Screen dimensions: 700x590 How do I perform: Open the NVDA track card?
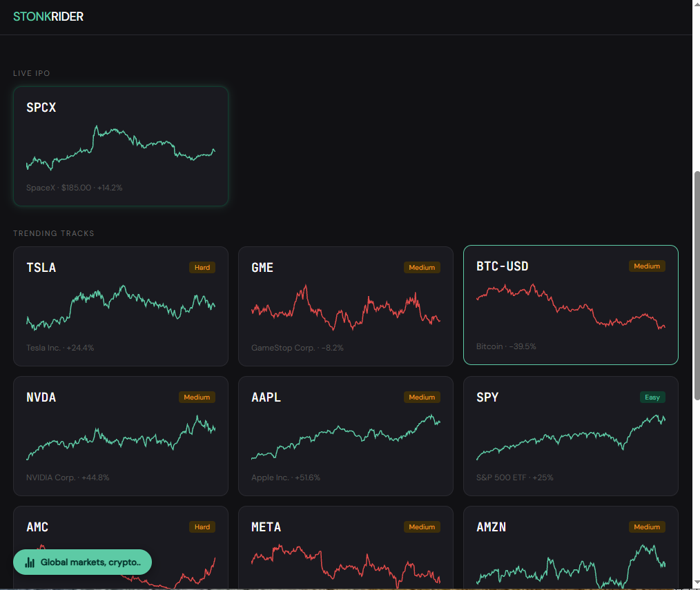click(x=121, y=436)
